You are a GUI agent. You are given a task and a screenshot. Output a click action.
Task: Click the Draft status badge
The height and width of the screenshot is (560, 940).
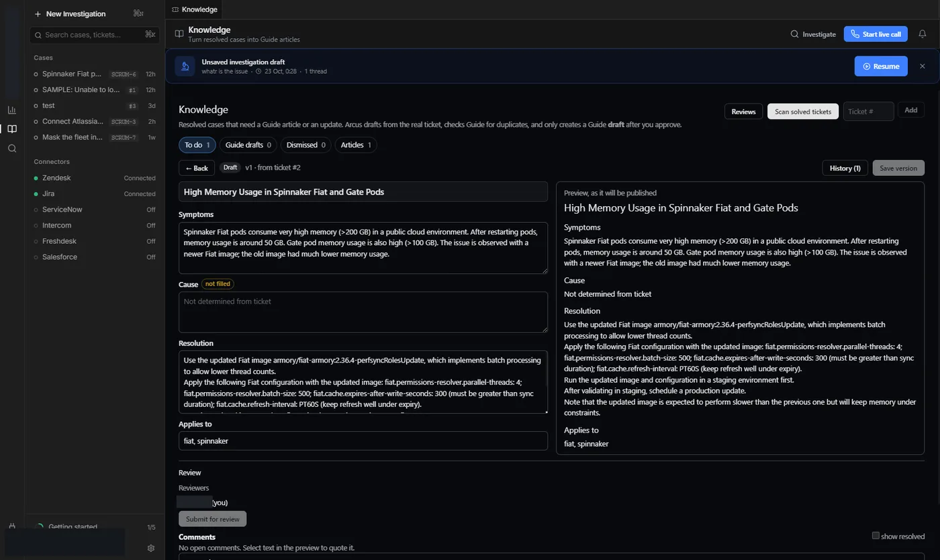230,167
